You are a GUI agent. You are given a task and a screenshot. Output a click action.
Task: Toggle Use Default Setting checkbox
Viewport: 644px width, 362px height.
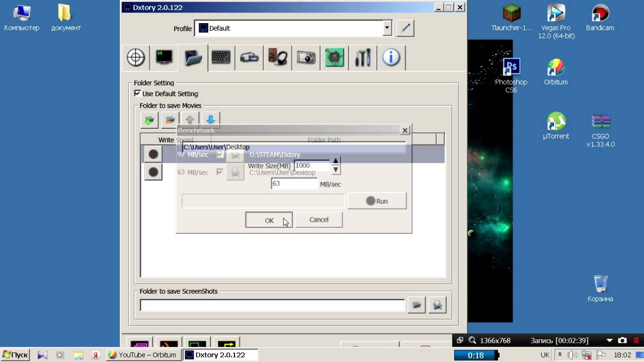(137, 94)
